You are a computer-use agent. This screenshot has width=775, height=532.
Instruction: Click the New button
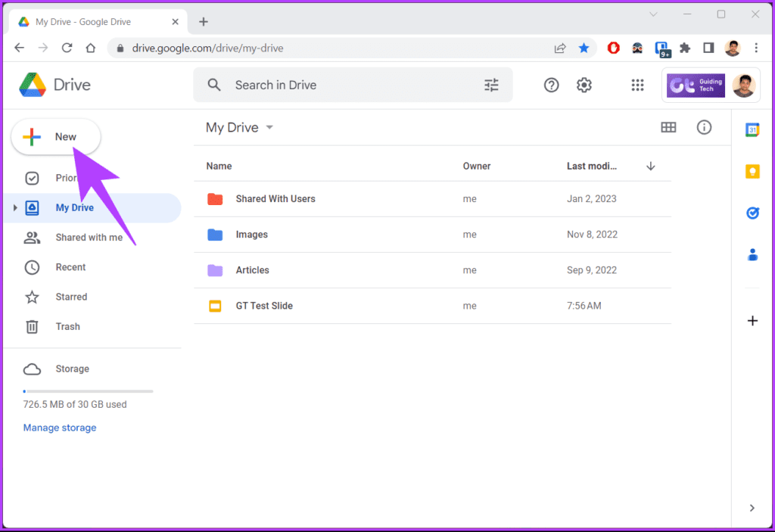point(56,137)
